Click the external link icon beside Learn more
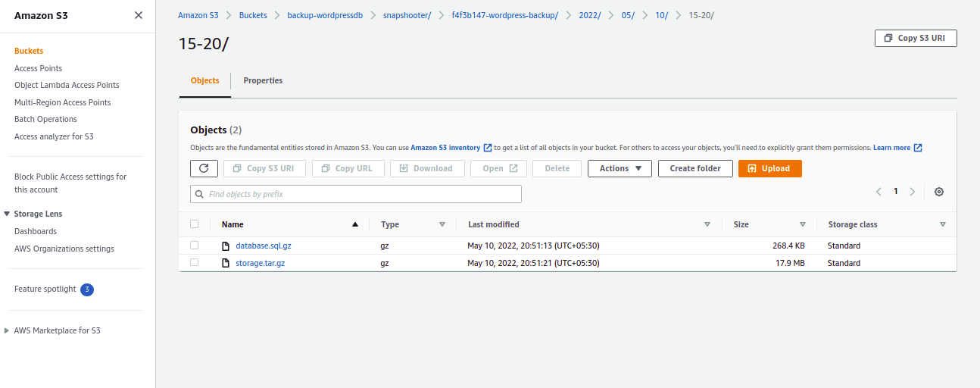 918,148
